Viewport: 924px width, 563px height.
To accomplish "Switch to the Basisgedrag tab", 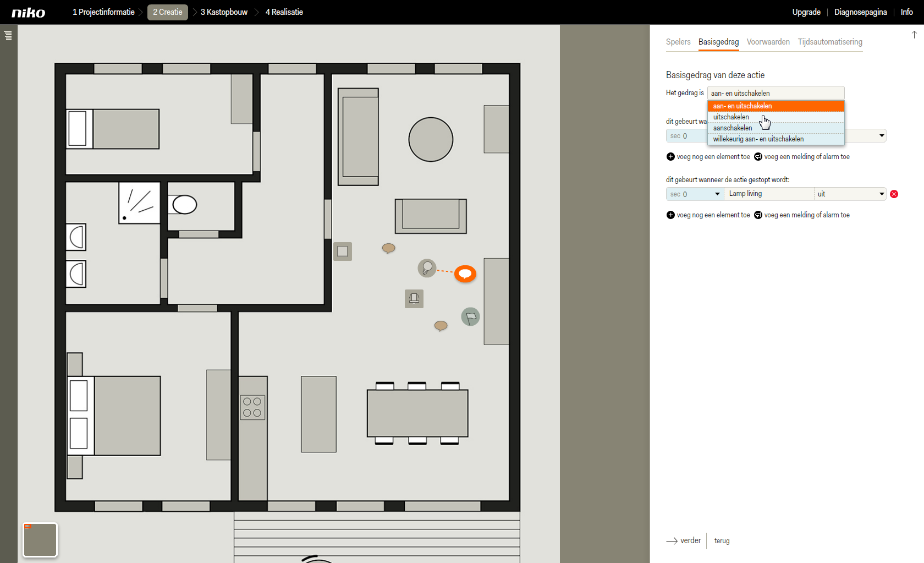I will point(718,42).
